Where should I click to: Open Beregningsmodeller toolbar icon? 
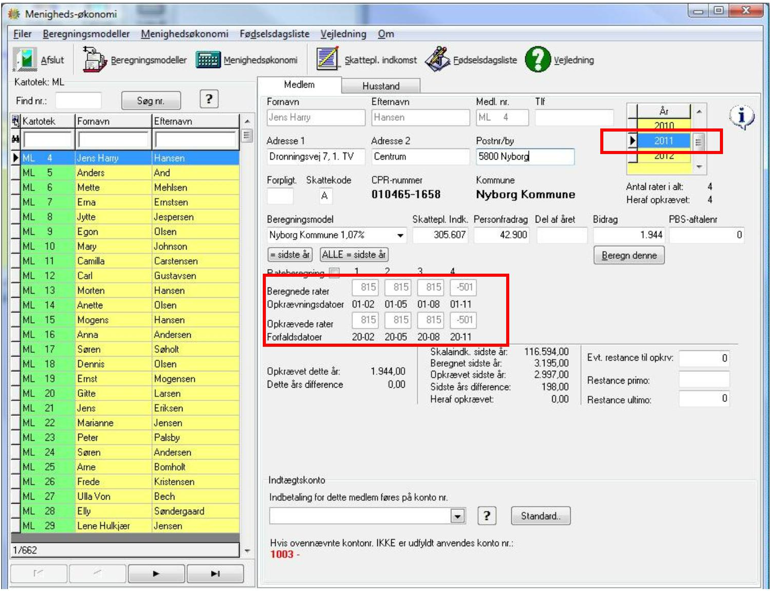[x=94, y=60]
